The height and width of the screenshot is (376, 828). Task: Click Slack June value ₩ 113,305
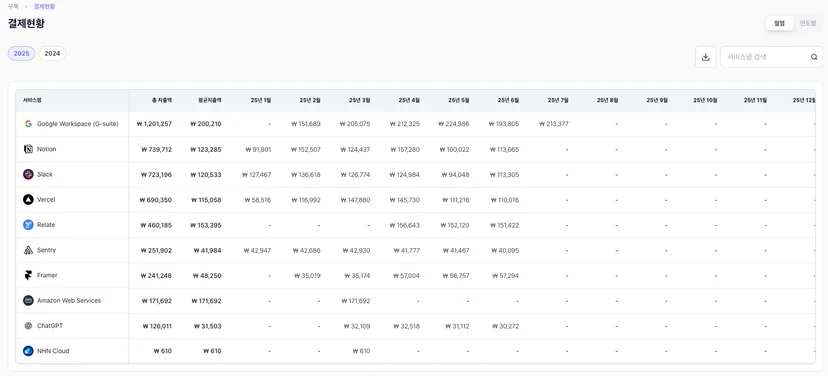[504, 175]
